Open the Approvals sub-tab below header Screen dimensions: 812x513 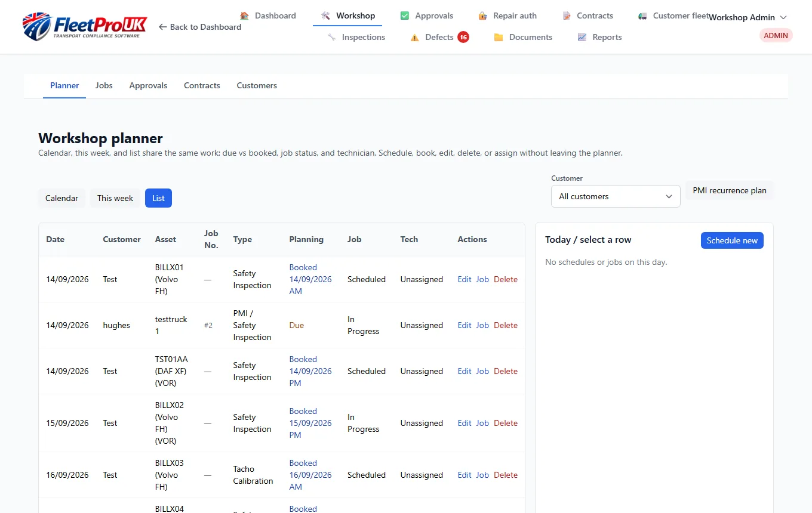point(148,85)
